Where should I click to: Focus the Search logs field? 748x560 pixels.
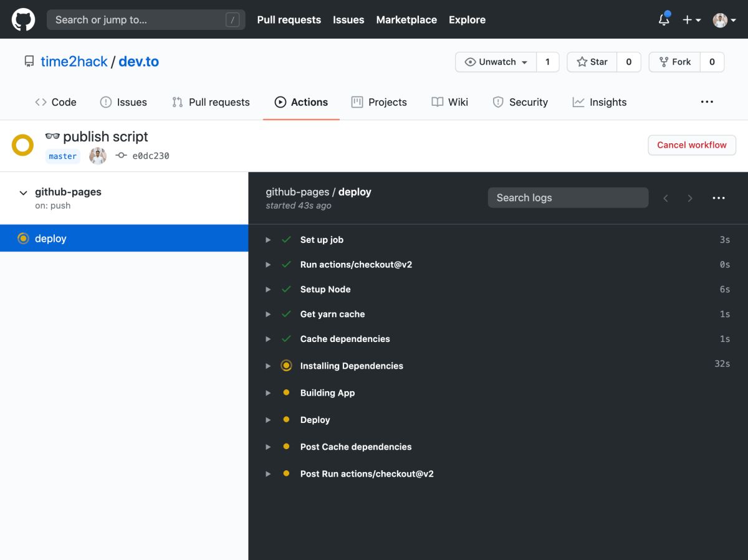point(568,197)
